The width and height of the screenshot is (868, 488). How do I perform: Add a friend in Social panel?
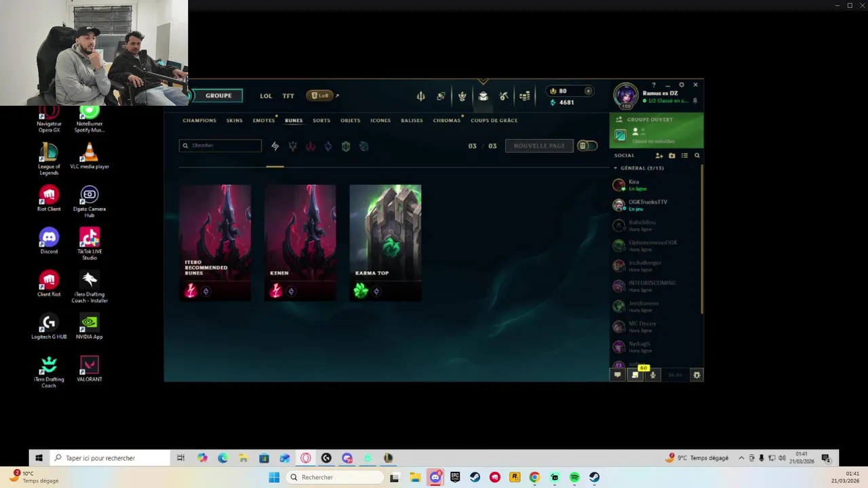[659, 155]
